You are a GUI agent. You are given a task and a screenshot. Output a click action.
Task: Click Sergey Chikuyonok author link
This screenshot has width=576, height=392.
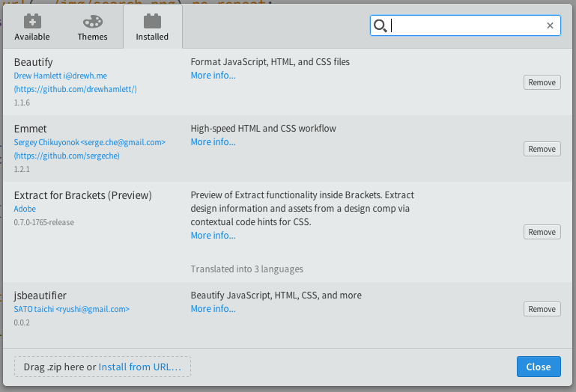[90, 142]
